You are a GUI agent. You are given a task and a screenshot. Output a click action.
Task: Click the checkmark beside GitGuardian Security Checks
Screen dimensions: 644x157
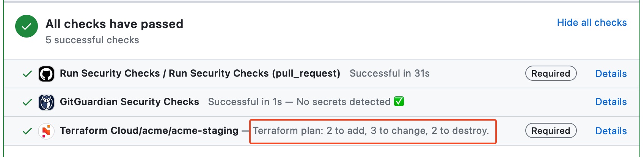27,102
